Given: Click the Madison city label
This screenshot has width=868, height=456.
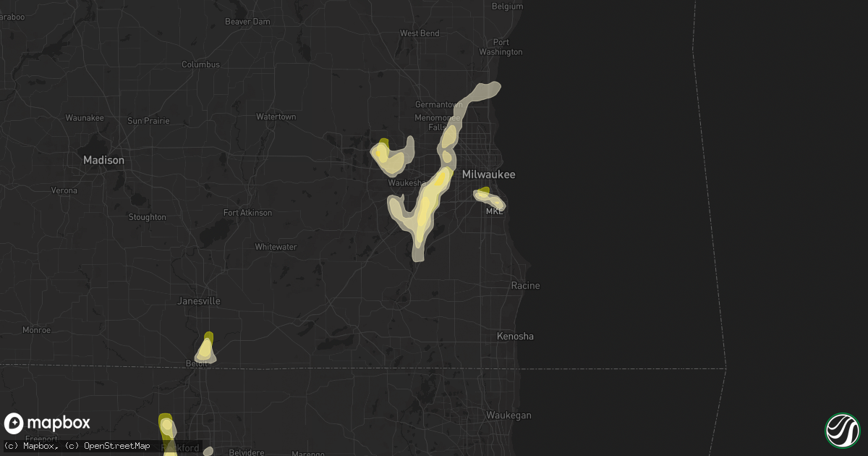Looking at the screenshot, I should 103,160.
